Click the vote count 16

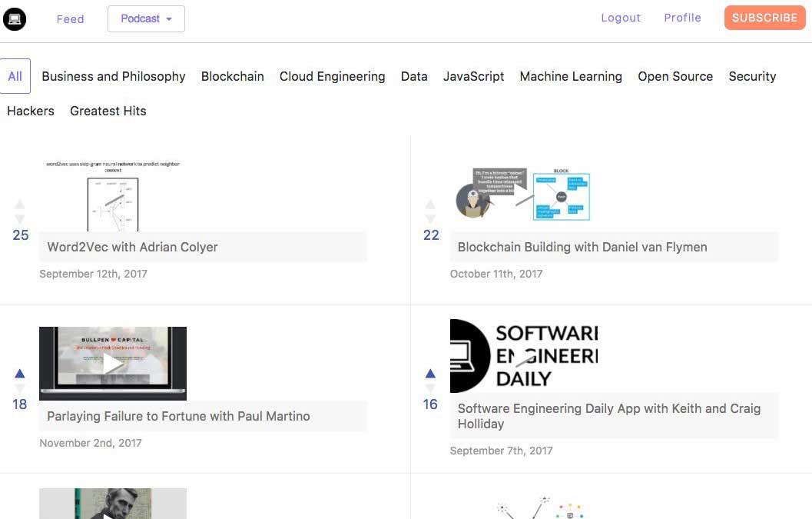pyautogui.click(x=430, y=404)
